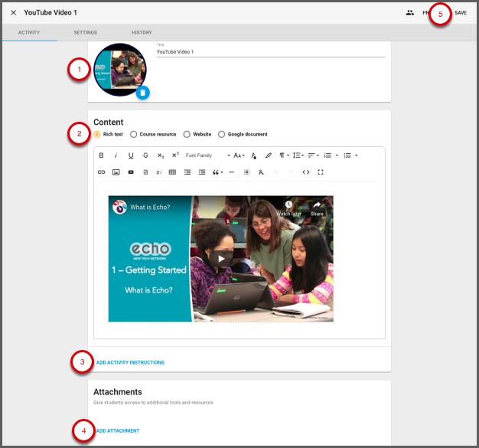Click the underline text icon
The width and height of the screenshot is (479, 448).
coord(131,155)
